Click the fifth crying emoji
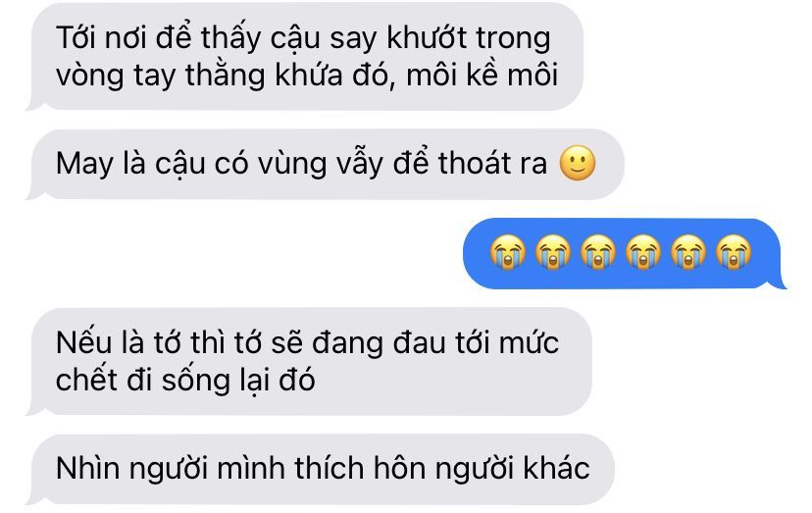 click(x=688, y=252)
